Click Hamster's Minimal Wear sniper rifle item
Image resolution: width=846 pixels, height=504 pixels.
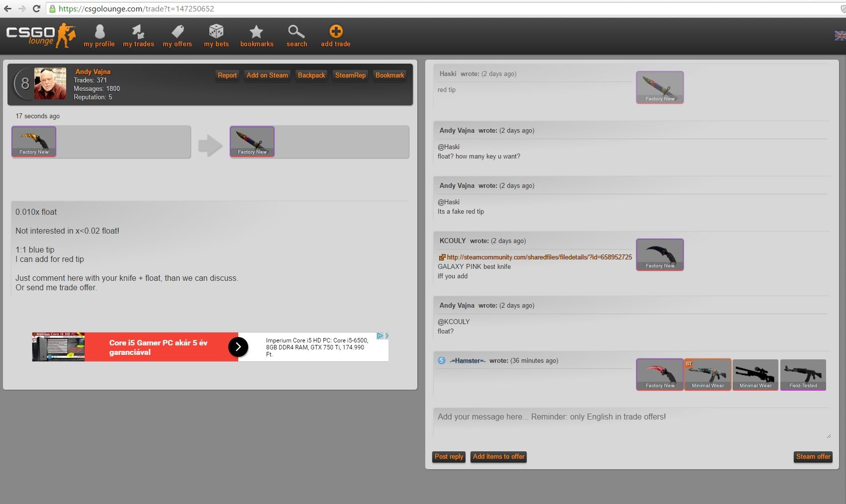755,374
